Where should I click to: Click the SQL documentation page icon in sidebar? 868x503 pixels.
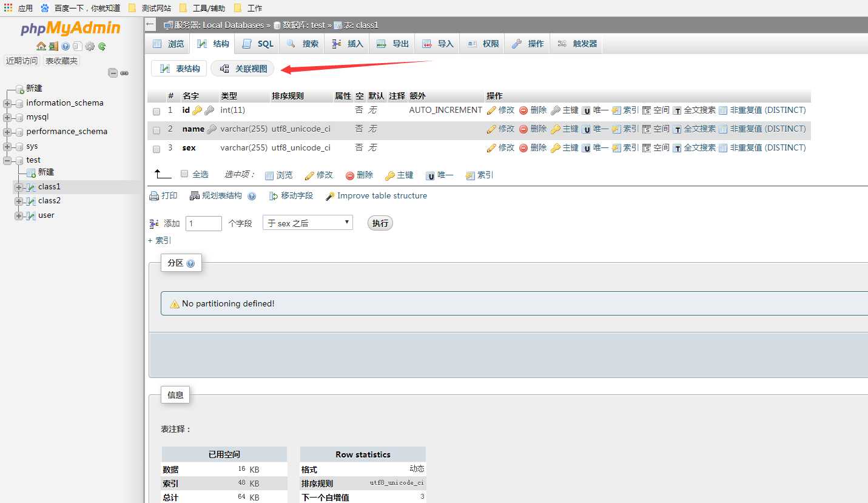tap(77, 46)
